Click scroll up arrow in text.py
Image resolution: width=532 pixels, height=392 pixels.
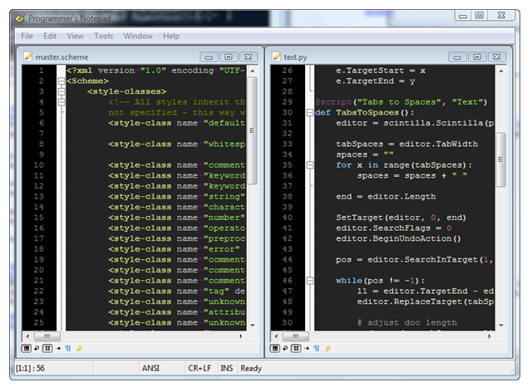(x=501, y=71)
